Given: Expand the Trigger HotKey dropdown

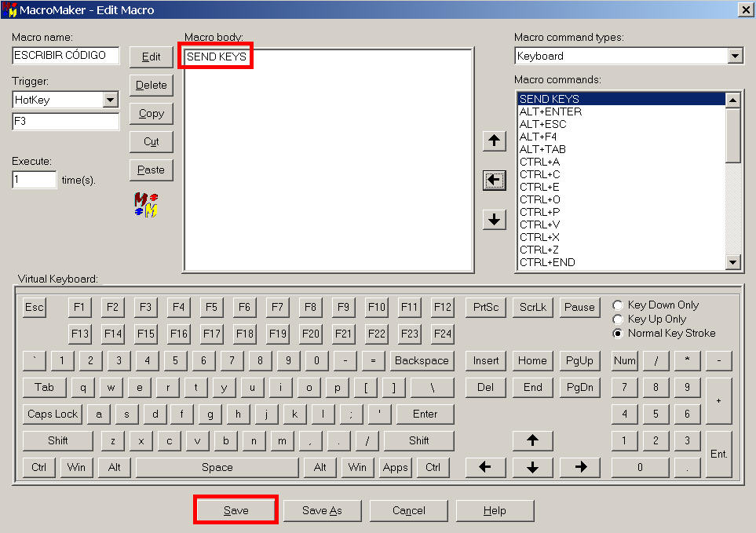Looking at the screenshot, I should click(110, 100).
